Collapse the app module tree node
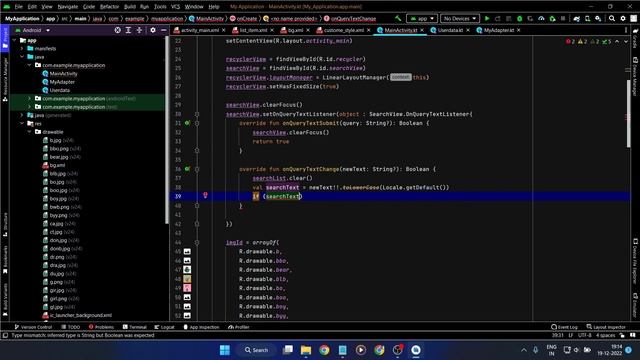The image size is (640, 360). click(x=15, y=40)
